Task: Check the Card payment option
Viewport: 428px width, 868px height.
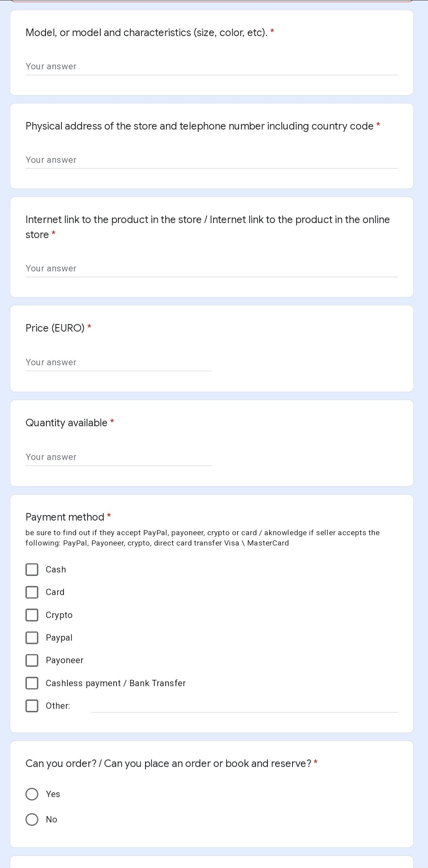Action: point(32,592)
